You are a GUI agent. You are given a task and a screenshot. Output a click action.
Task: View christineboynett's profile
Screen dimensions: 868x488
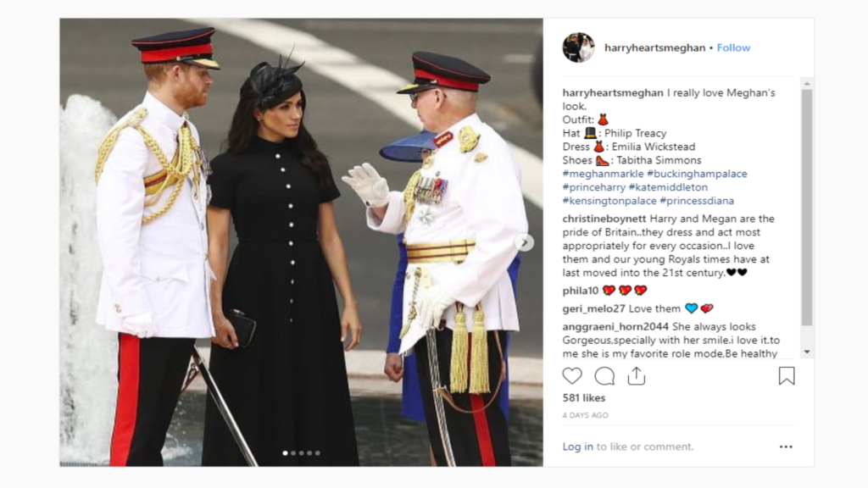604,219
